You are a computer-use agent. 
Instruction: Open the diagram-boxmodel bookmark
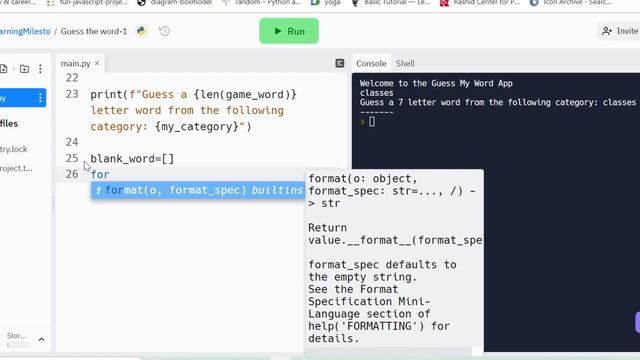[x=175, y=2]
